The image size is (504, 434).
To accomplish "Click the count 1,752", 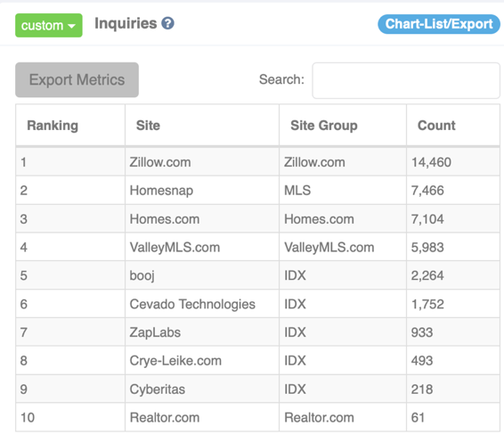I will [427, 305].
